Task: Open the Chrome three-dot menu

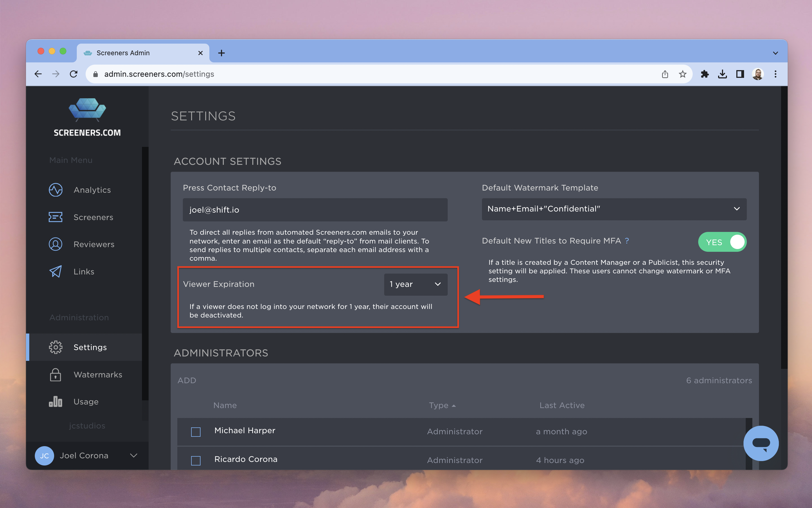Action: coord(776,74)
